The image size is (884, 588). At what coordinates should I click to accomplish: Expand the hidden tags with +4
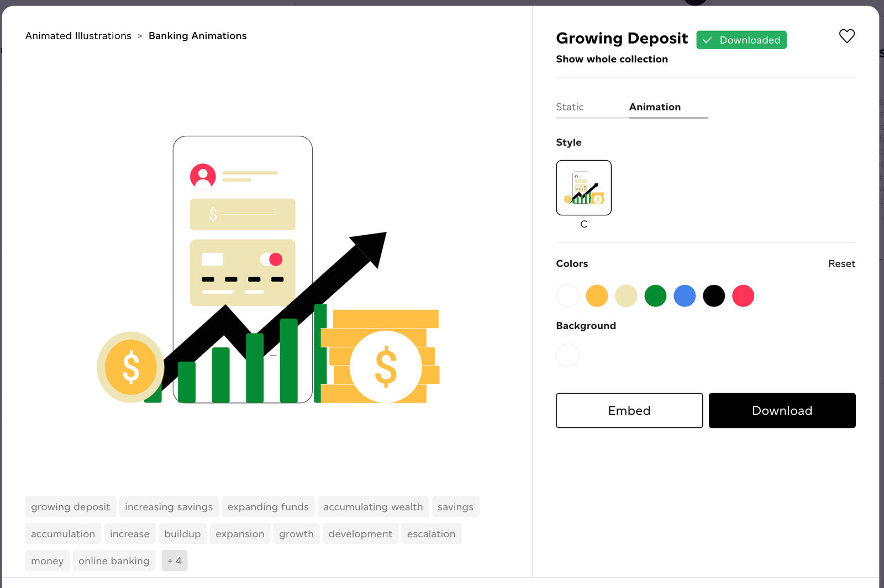174,560
